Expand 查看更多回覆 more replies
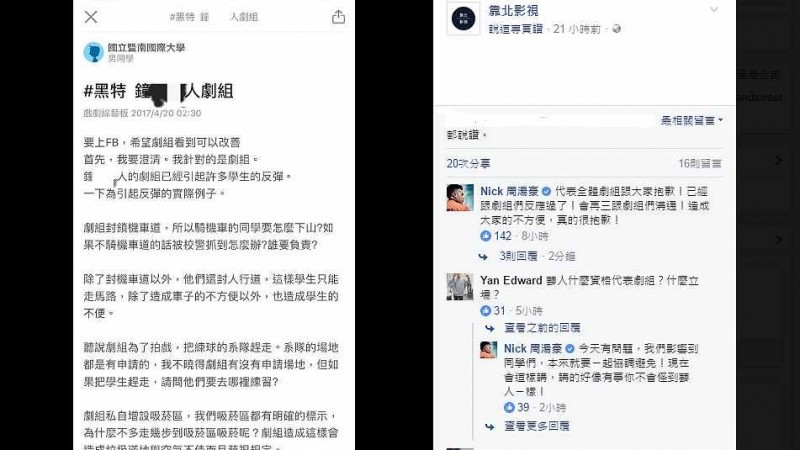Viewport: 800px width, 450px height. pos(537,426)
